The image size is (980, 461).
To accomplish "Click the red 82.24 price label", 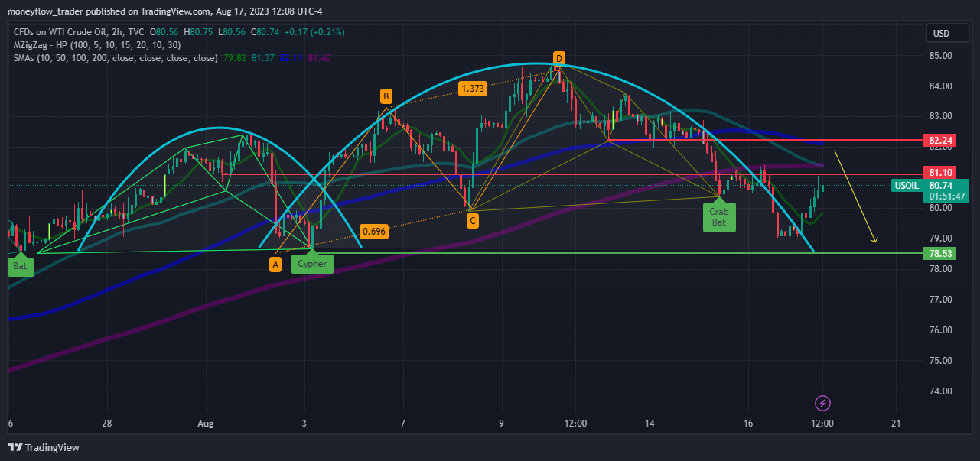I will pos(940,141).
